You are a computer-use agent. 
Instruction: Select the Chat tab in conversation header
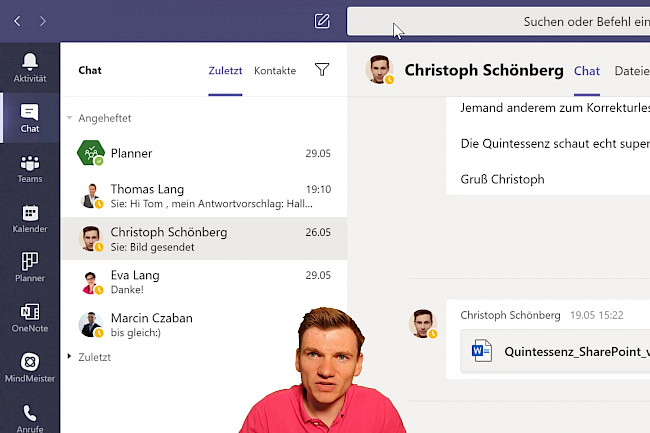[587, 71]
